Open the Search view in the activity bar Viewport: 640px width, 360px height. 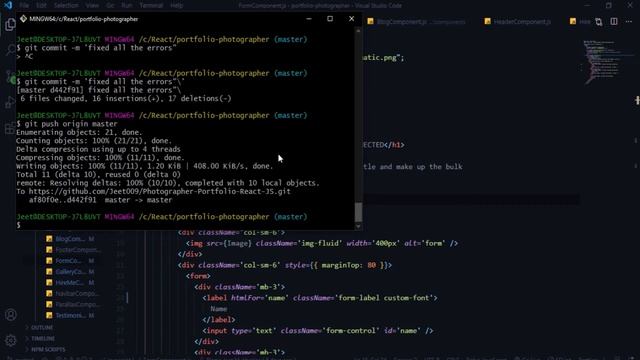[x=10, y=50]
